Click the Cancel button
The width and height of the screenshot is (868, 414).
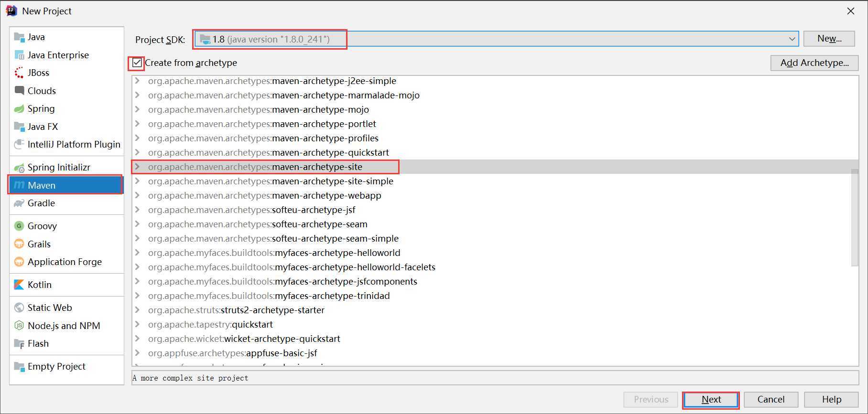click(x=770, y=400)
